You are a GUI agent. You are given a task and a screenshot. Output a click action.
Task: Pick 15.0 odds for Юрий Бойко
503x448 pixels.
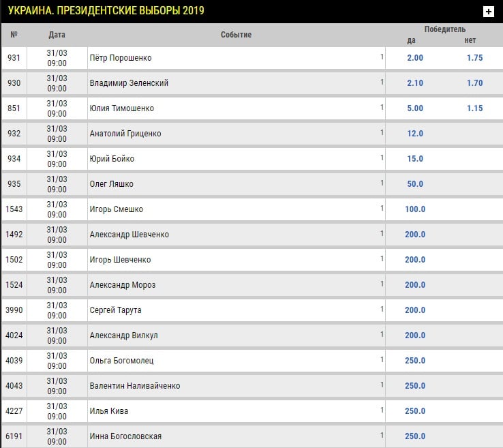tap(415, 158)
